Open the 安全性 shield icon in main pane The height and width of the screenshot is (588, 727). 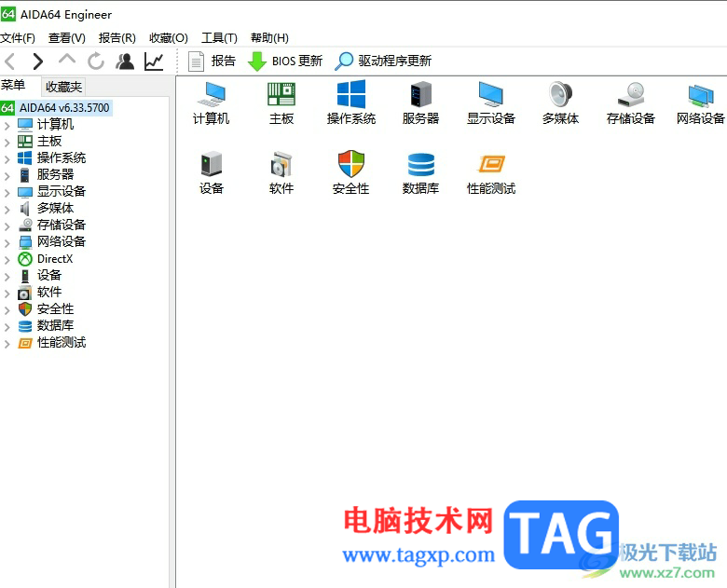point(351,164)
